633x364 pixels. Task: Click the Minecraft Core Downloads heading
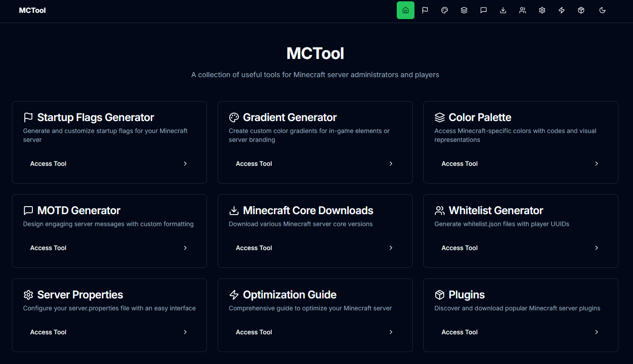point(308,211)
